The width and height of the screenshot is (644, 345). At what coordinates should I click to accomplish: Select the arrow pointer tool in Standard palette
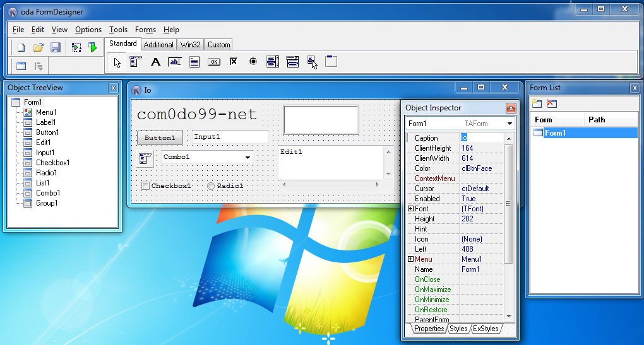coord(117,62)
